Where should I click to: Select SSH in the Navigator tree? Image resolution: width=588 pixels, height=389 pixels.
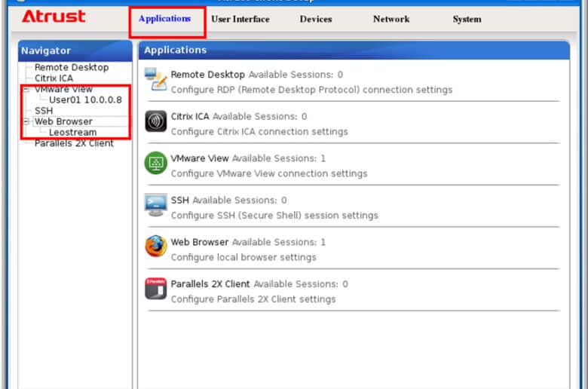click(44, 111)
